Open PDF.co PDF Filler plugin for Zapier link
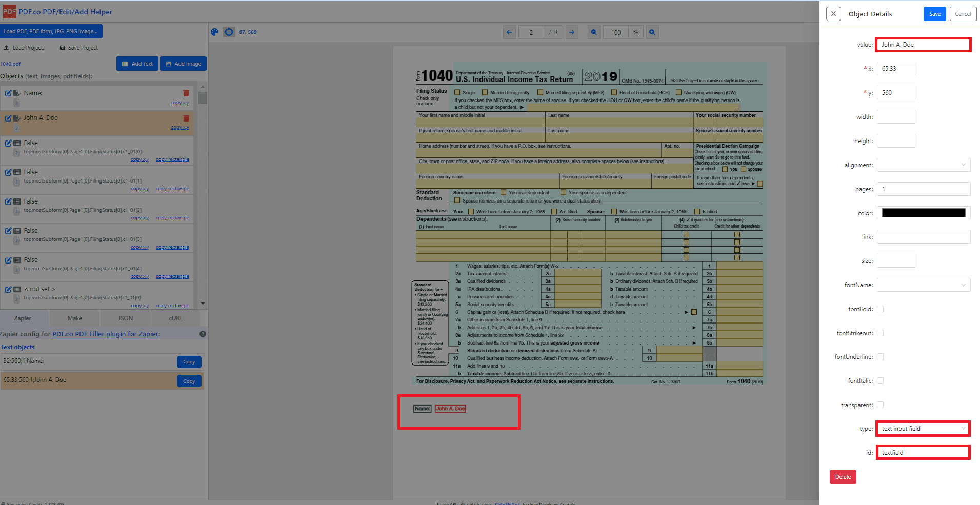This screenshot has height=505, width=980. (x=105, y=334)
